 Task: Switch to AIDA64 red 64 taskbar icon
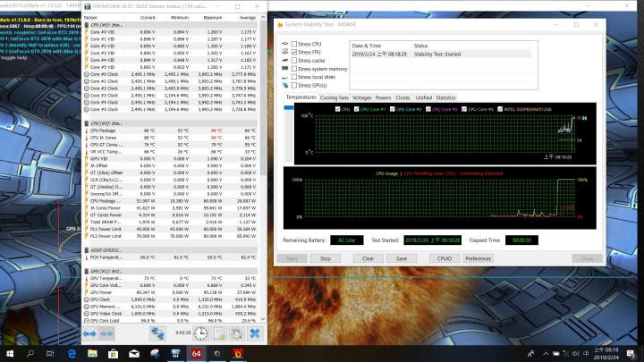pyautogui.click(x=196, y=353)
